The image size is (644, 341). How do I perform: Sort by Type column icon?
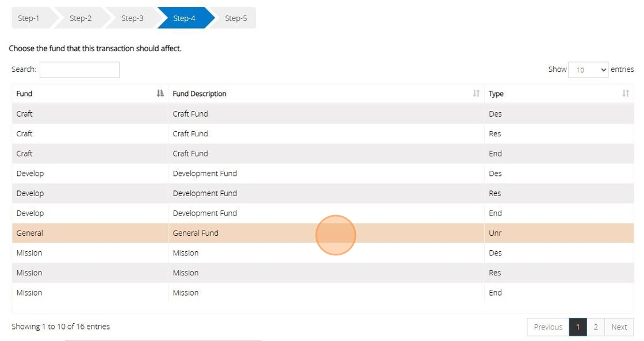click(x=626, y=94)
